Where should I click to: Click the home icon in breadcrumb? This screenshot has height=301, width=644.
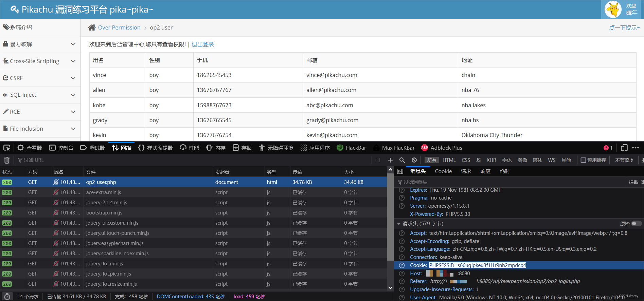coord(92,28)
